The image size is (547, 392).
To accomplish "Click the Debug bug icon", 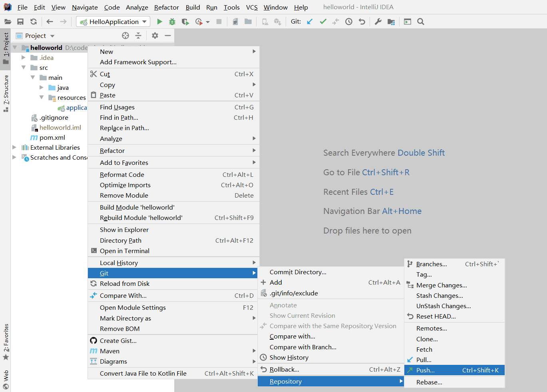I will [x=172, y=22].
